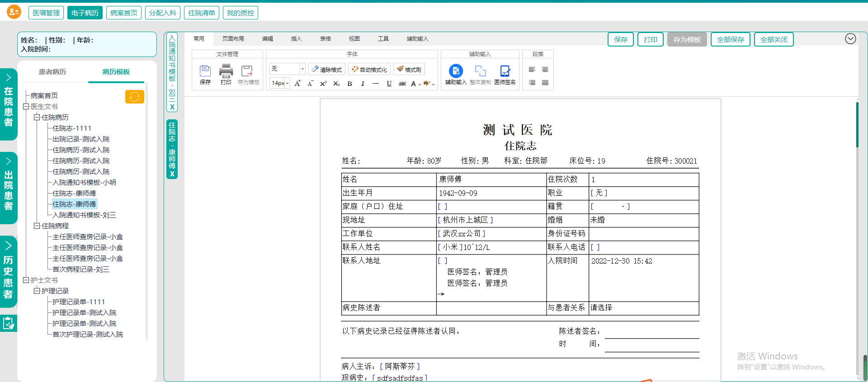The image size is (868, 382).
Task: Click 清除格式 eraser button
Action: point(327,69)
